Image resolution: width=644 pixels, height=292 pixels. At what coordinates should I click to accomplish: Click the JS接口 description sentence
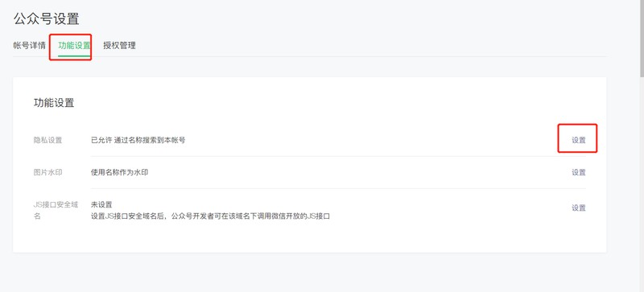click(x=210, y=216)
